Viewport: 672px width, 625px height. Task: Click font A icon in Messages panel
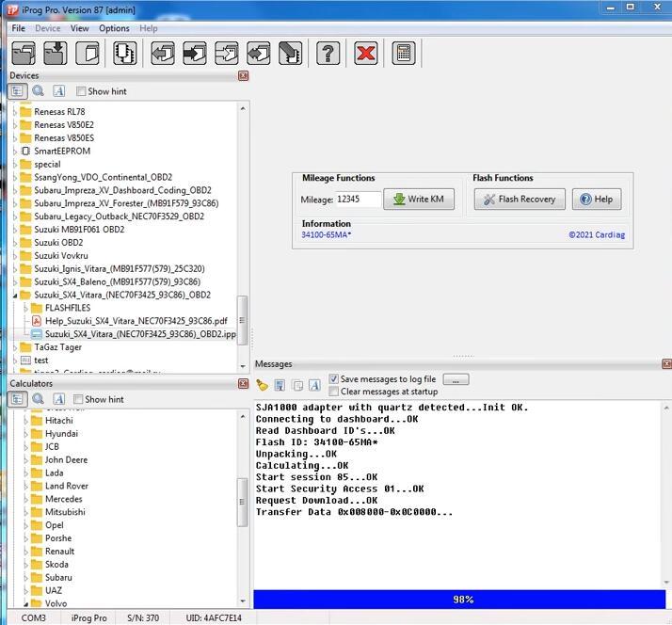click(x=314, y=385)
